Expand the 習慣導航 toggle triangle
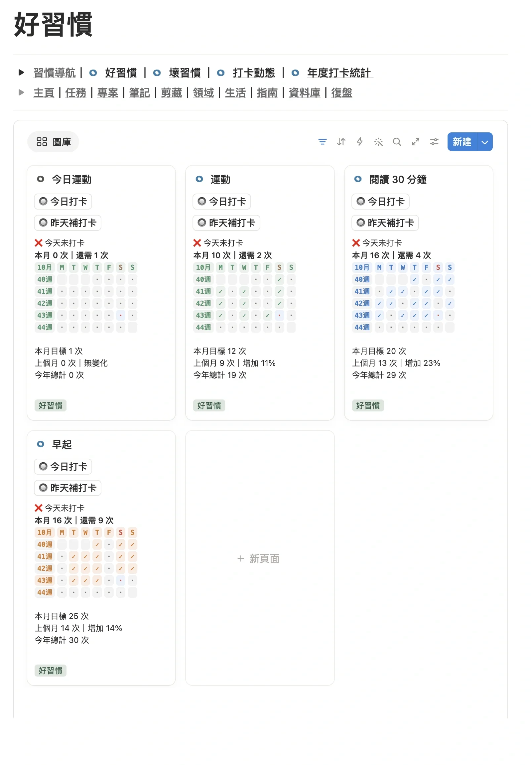Image resolution: width=532 pixels, height=765 pixels. point(21,72)
